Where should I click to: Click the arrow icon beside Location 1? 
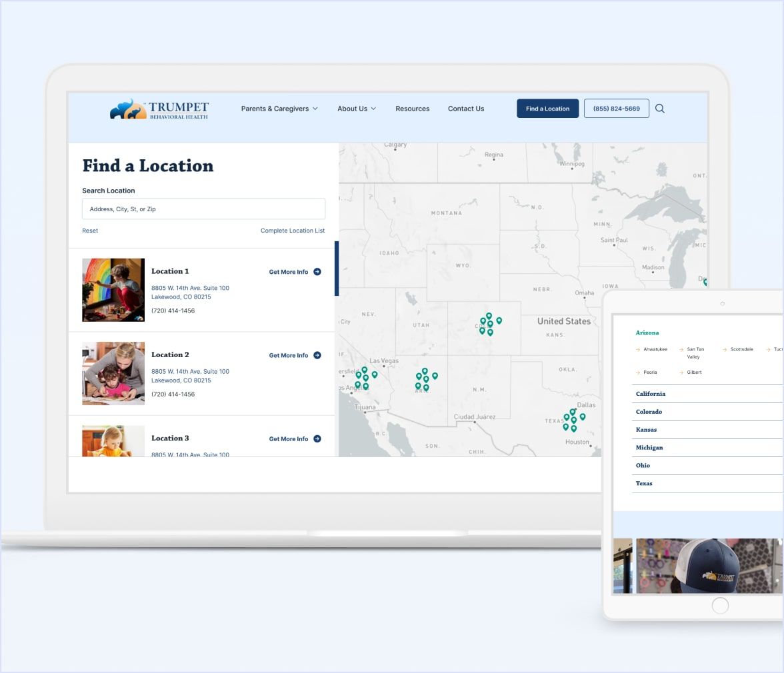pyautogui.click(x=317, y=272)
